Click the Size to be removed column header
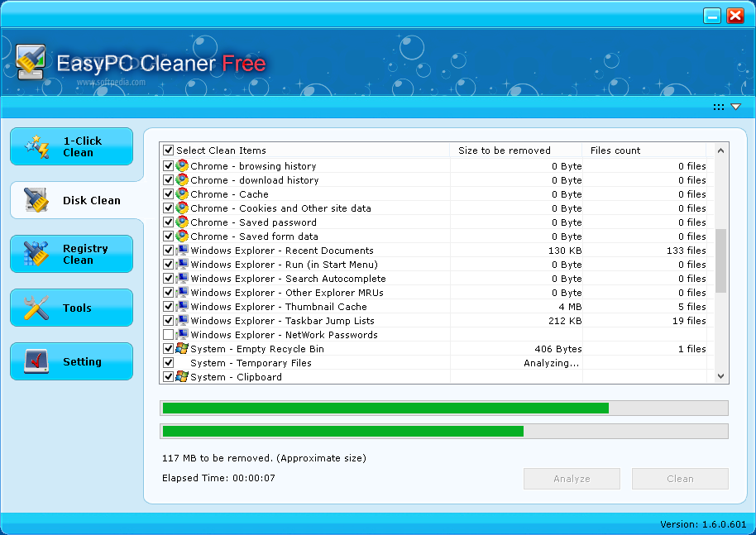The image size is (756, 535). coord(516,150)
